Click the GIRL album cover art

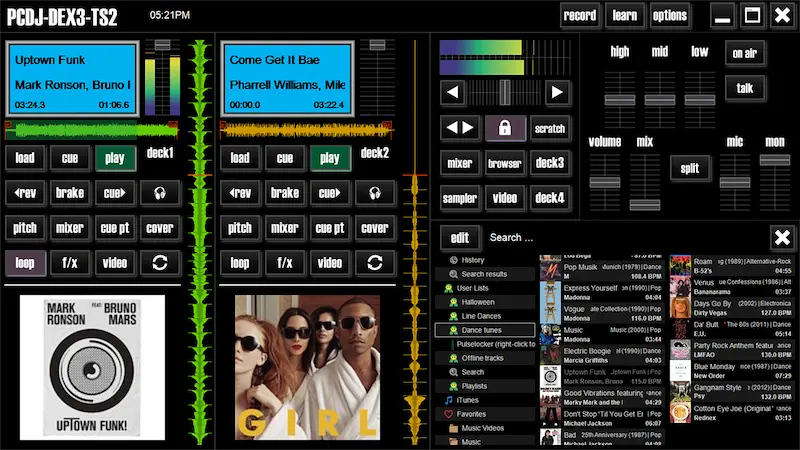tap(307, 367)
